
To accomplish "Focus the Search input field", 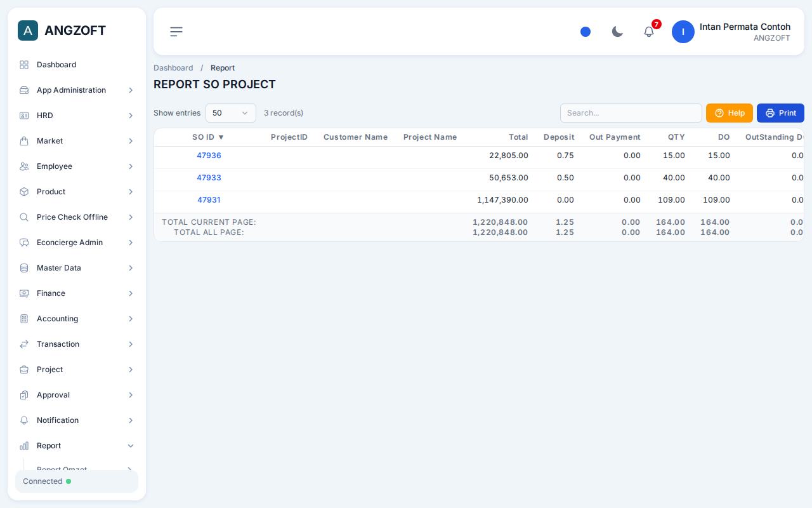I will pyautogui.click(x=631, y=113).
